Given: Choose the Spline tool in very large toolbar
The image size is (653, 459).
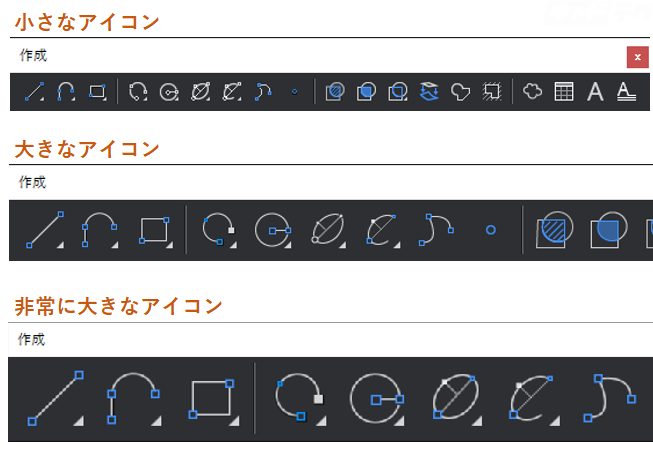Looking at the screenshot, I should 610,398.
